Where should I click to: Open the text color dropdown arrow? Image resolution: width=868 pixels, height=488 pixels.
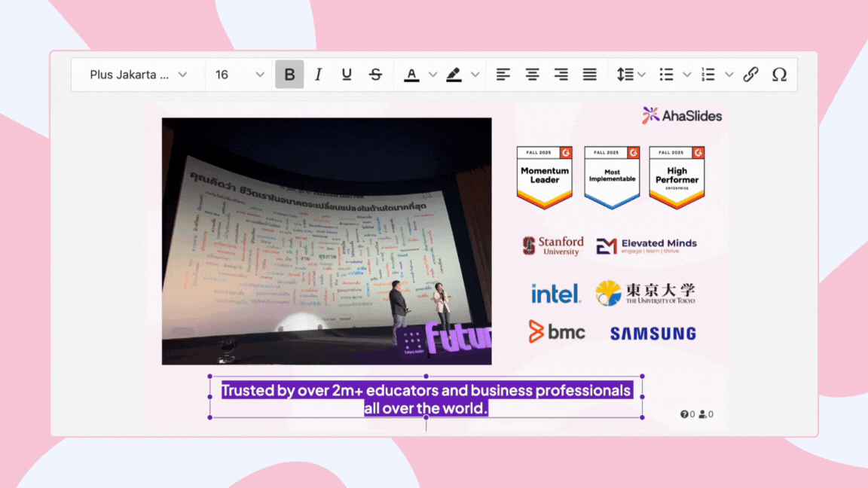coord(433,75)
